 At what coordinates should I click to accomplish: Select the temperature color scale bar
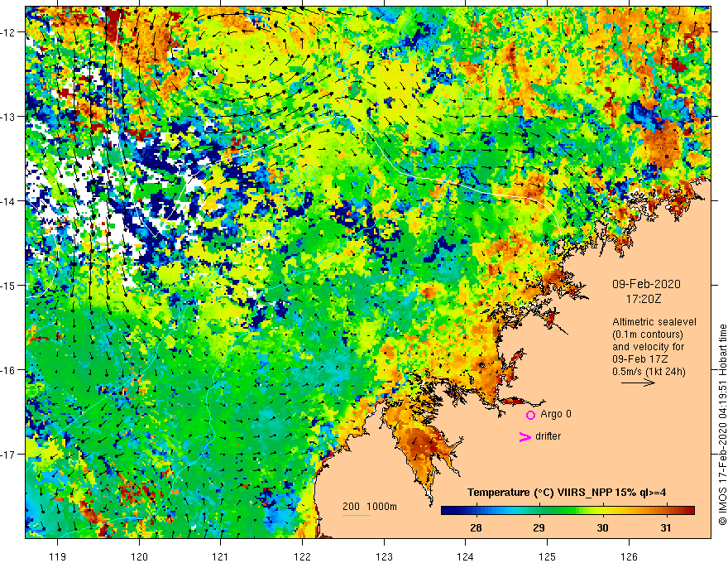coord(568,511)
